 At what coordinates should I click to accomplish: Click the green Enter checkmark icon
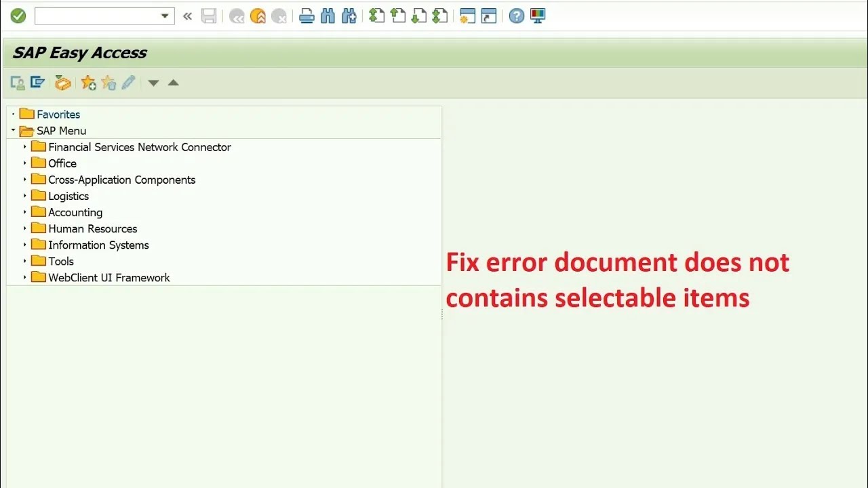18,16
